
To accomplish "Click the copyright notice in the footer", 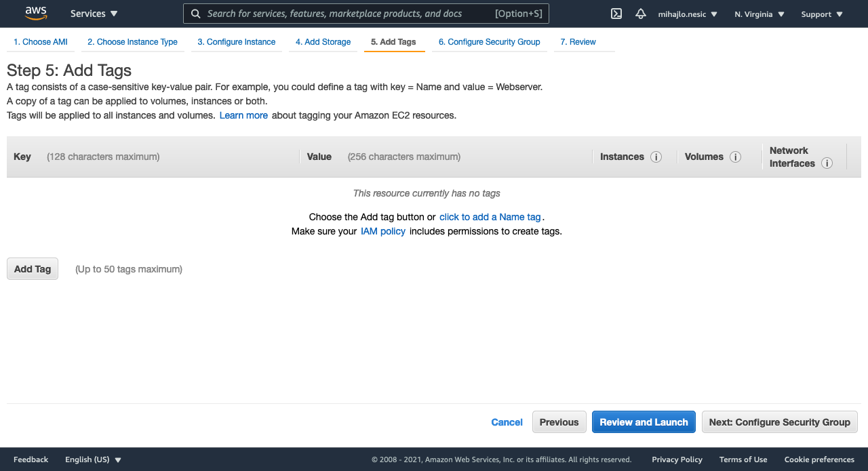I will pos(501,459).
